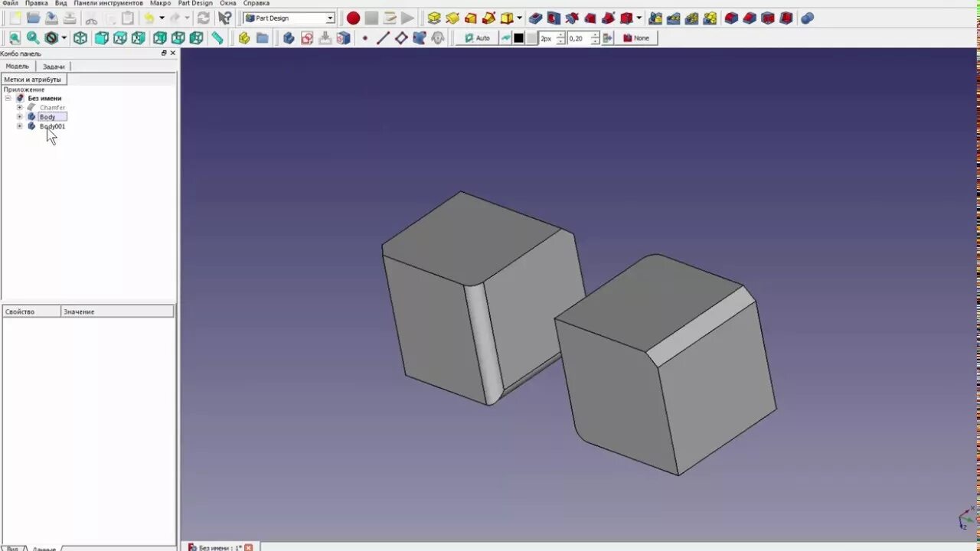Click the Свойство column header
The height and width of the screenshot is (551, 980).
coord(31,311)
